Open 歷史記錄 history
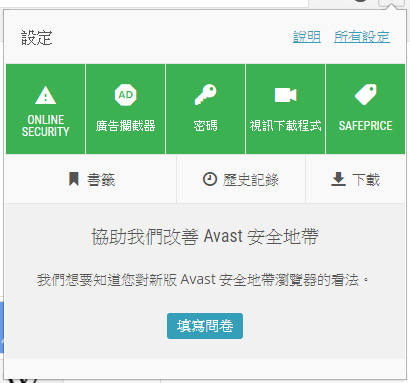Screen dimensions: 410x383 coord(241,179)
